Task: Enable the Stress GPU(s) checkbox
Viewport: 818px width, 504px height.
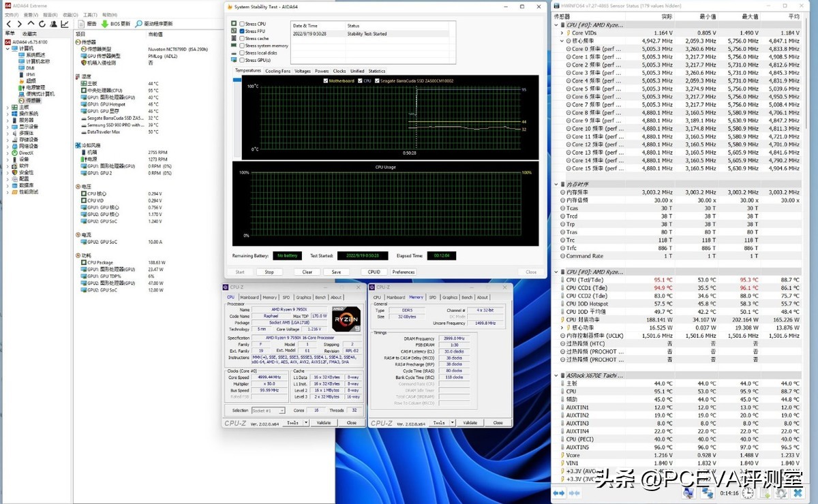Action: click(x=242, y=60)
